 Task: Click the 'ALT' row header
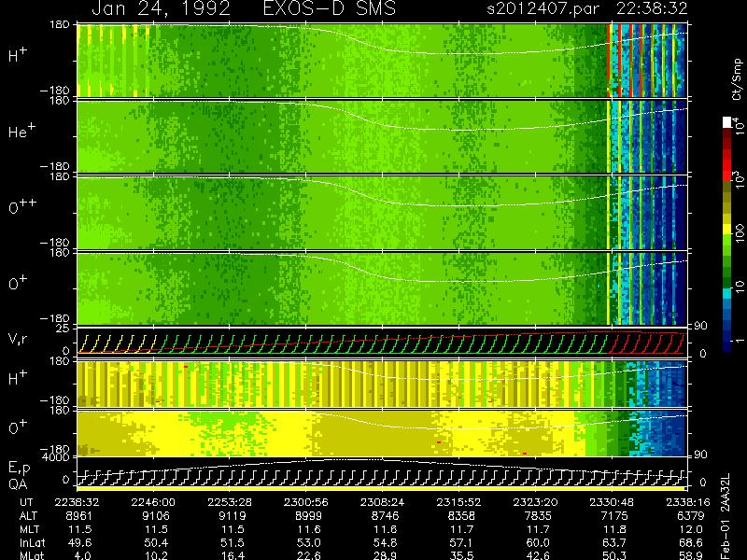coord(29,516)
